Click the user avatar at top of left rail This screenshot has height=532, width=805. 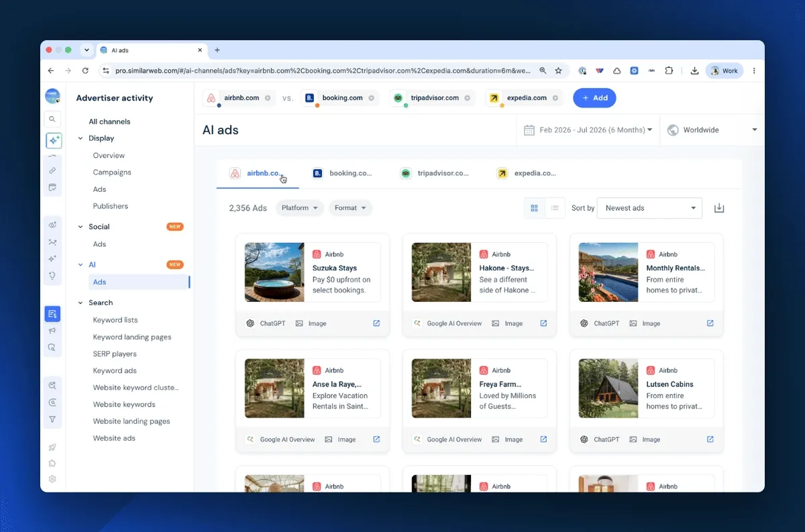[x=52, y=96]
